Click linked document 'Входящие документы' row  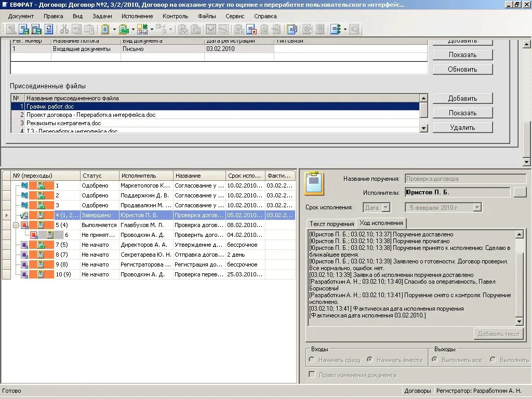tap(219, 49)
